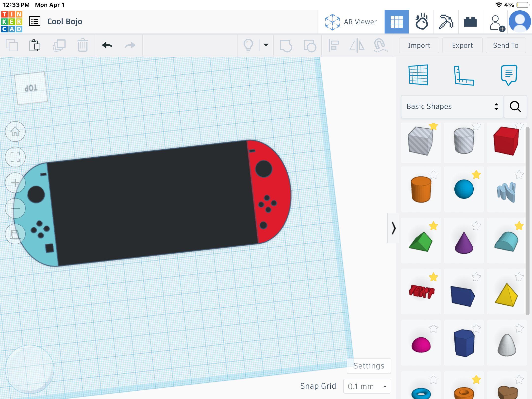Favorite the yellow Pyramid star
Image resolution: width=532 pixels, height=399 pixels.
519,277
